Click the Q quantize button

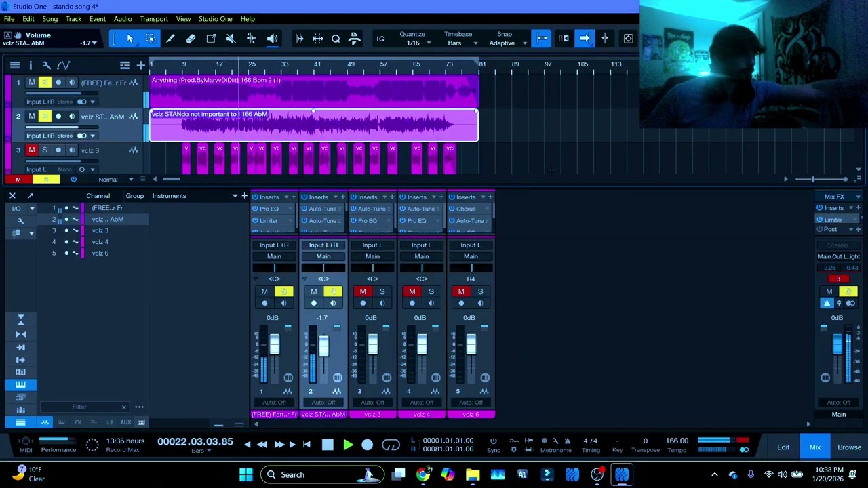(x=336, y=39)
